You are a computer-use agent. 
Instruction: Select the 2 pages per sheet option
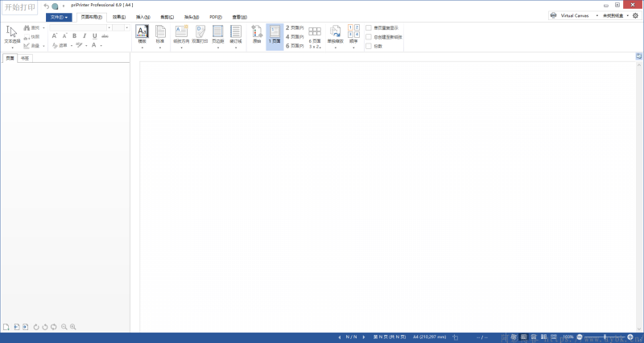tap(295, 28)
